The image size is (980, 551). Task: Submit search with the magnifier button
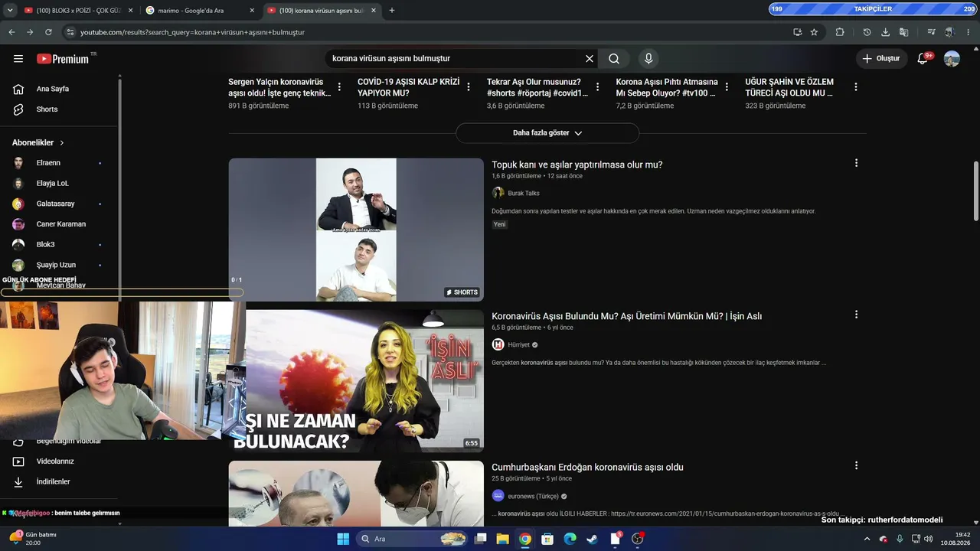tap(614, 59)
